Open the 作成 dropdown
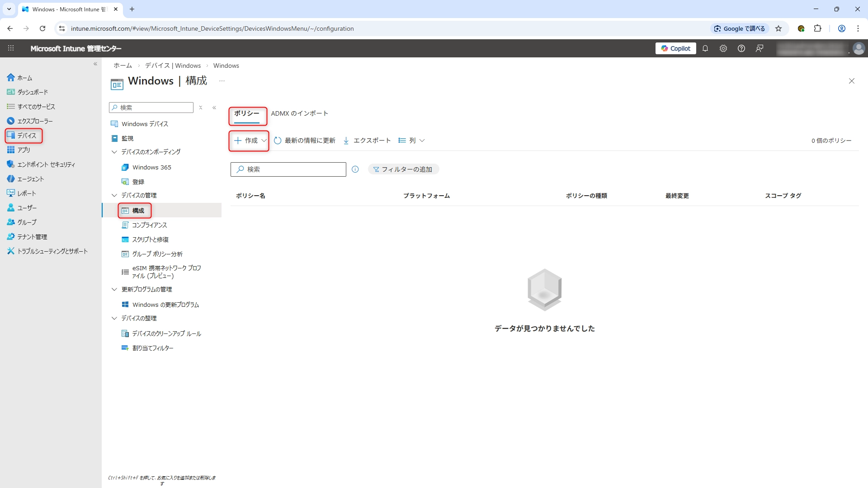Screen dimensions: 868x488 (x=249, y=141)
